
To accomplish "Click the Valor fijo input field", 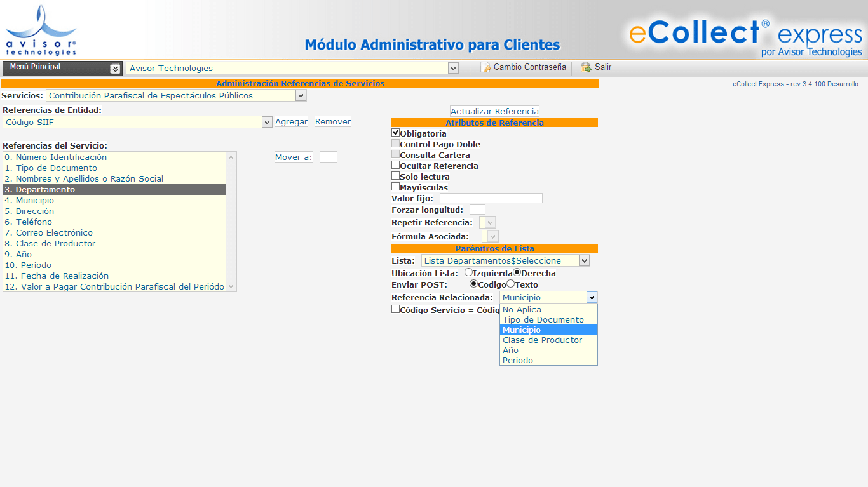I will pos(491,198).
